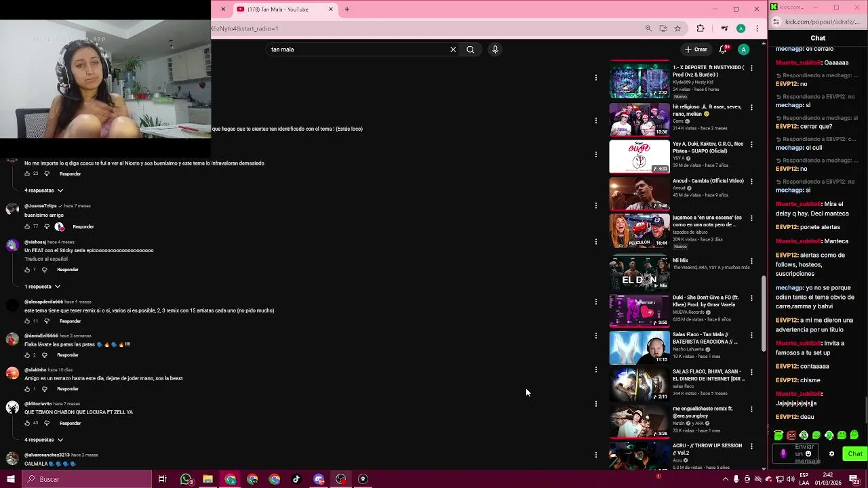Open the options menu for 'GUAPO (Oficial)' video
The width and height of the screenshot is (868, 488).
point(751,144)
